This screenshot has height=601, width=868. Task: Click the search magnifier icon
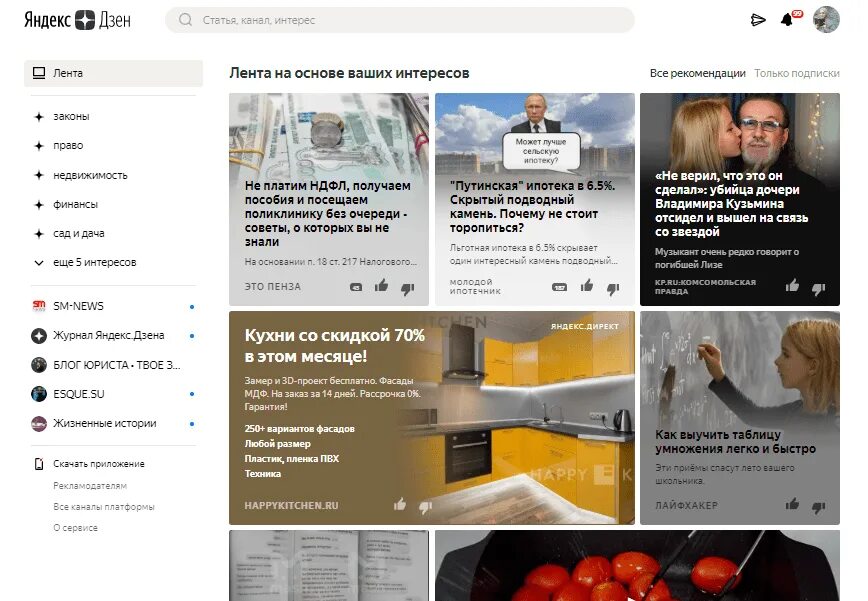[185, 20]
